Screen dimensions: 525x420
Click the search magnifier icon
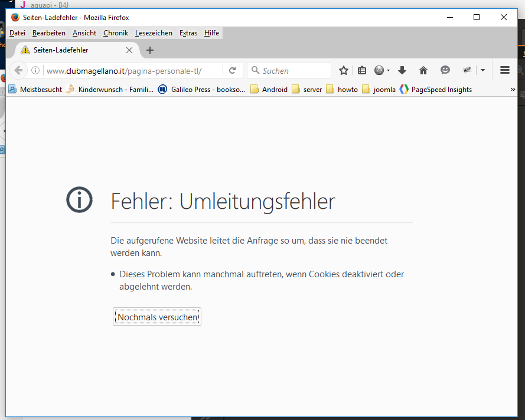255,70
